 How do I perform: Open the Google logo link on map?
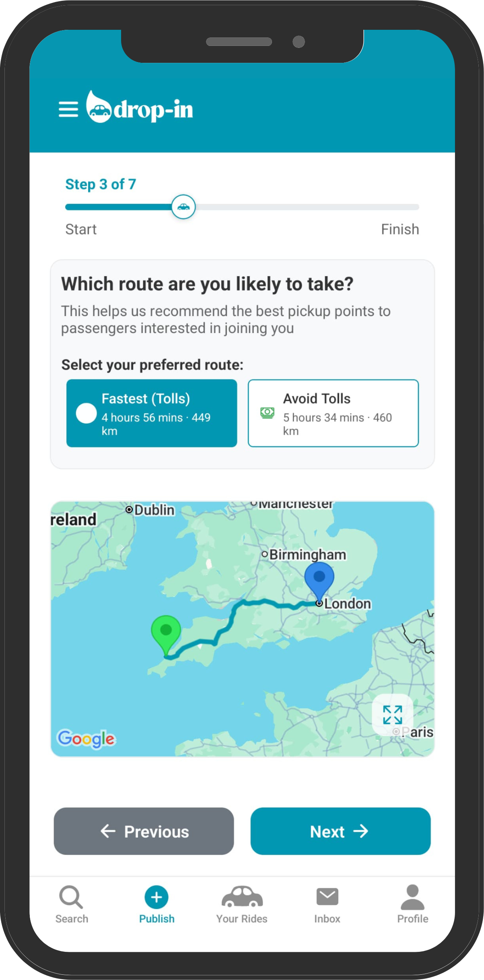tap(86, 738)
